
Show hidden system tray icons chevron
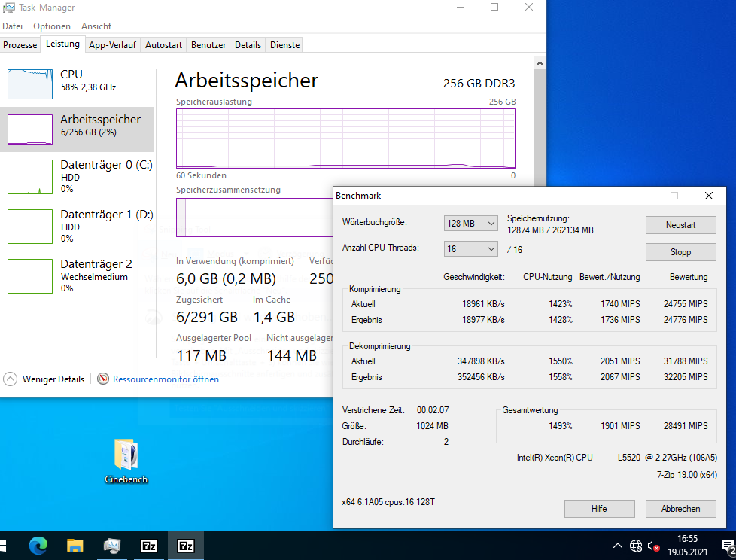point(618,546)
